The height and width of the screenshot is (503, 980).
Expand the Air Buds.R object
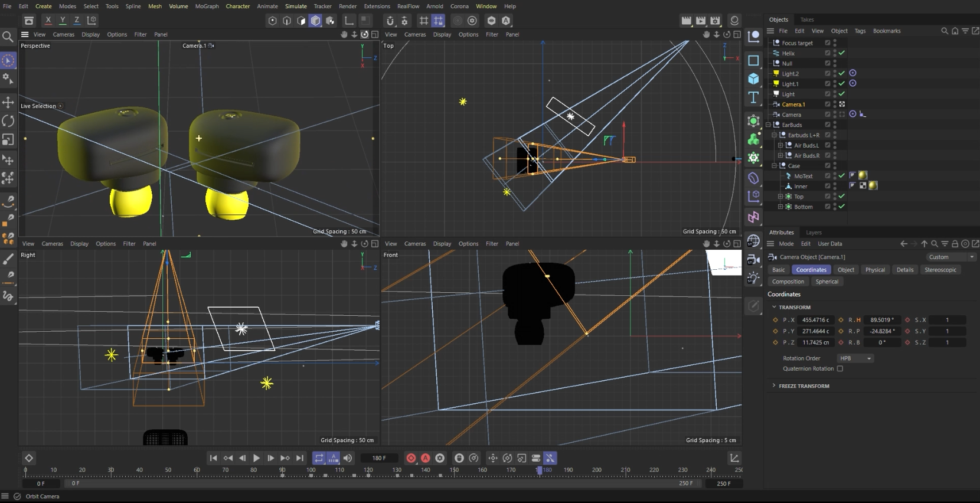coord(780,156)
